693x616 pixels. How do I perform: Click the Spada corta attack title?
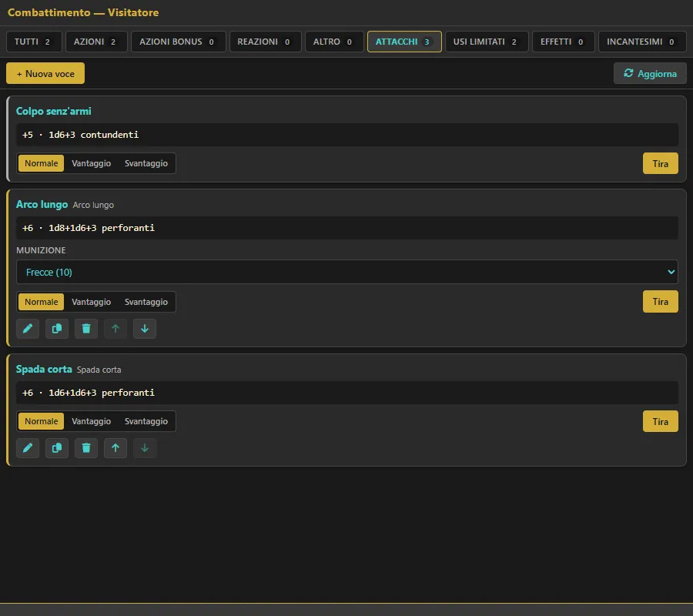tap(44, 369)
